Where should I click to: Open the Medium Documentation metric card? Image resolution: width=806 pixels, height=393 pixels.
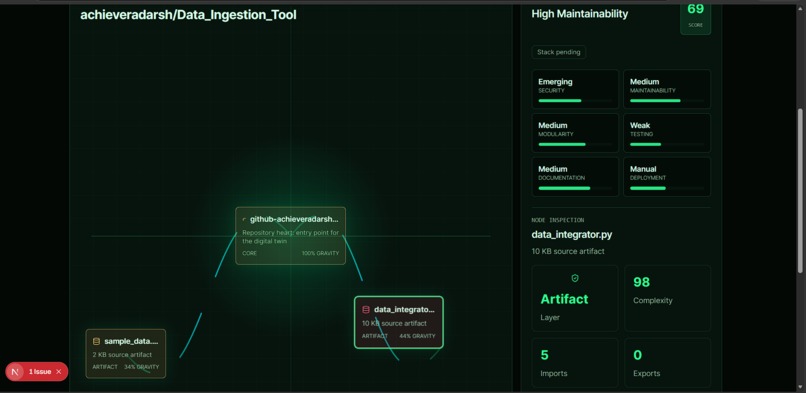(575, 177)
